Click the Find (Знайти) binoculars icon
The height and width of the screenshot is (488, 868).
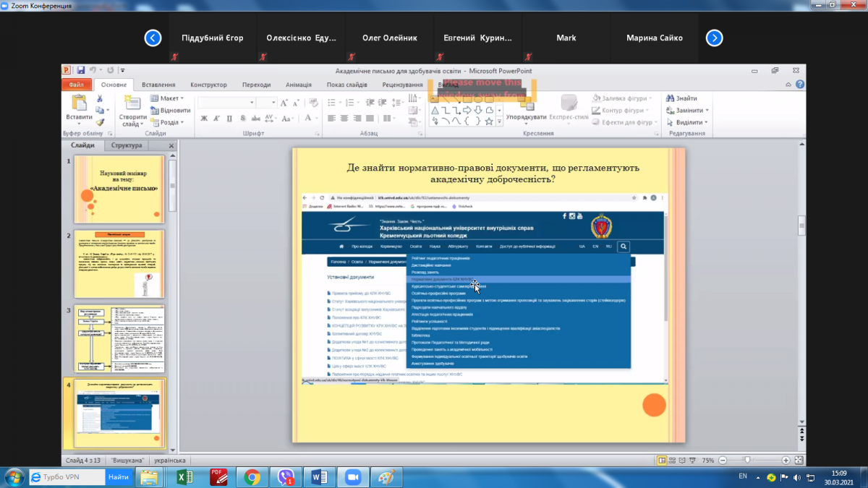tap(669, 98)
